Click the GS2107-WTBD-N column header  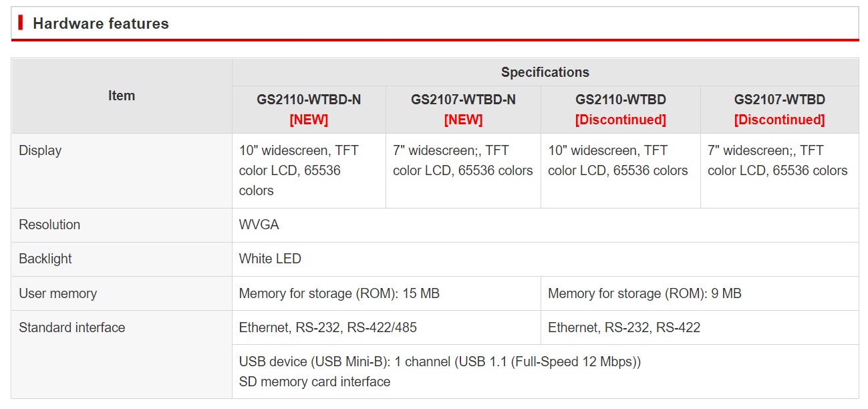point(463,110)
